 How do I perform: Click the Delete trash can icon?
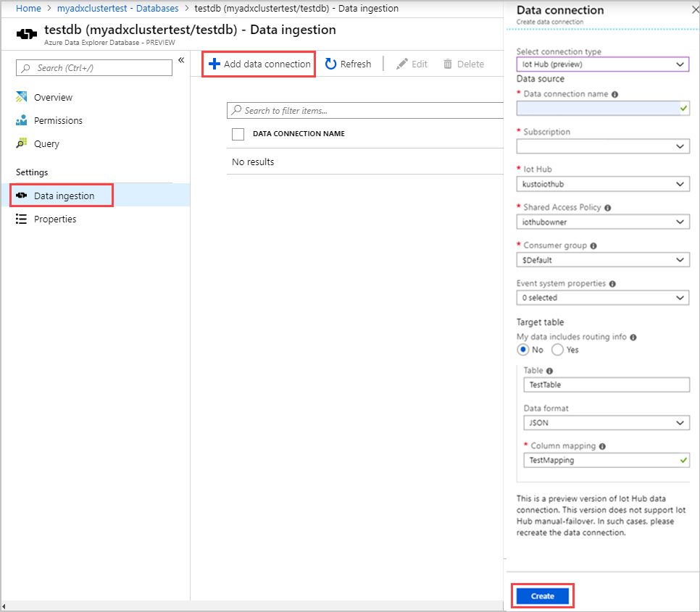pyautogui.click(x=447, y=64)
